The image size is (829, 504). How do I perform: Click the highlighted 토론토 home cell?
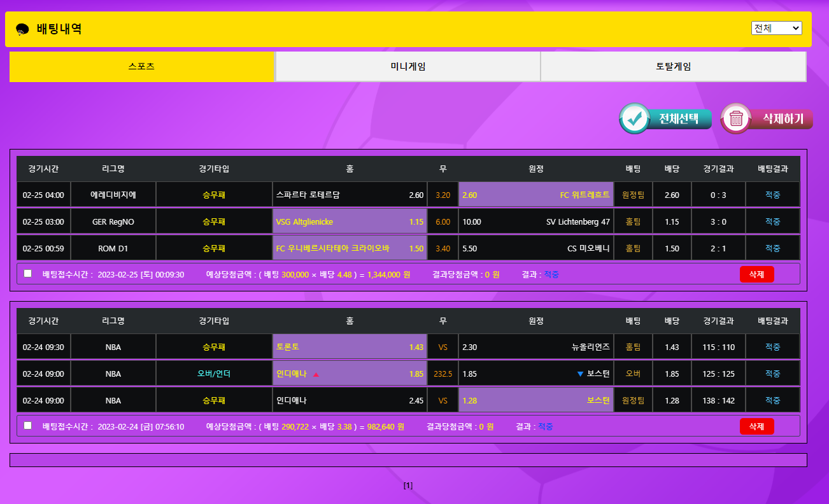350,347
